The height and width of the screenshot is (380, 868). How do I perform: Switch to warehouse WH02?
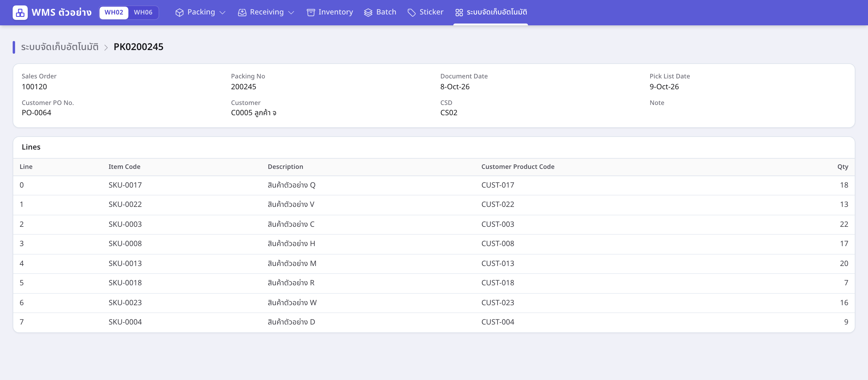(x=114, y=12)
